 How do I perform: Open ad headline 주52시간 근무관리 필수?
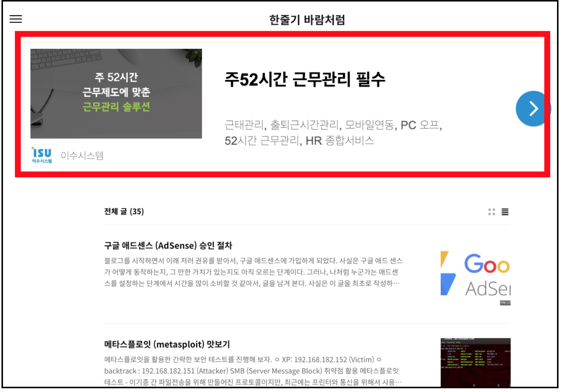coord(305,79)
